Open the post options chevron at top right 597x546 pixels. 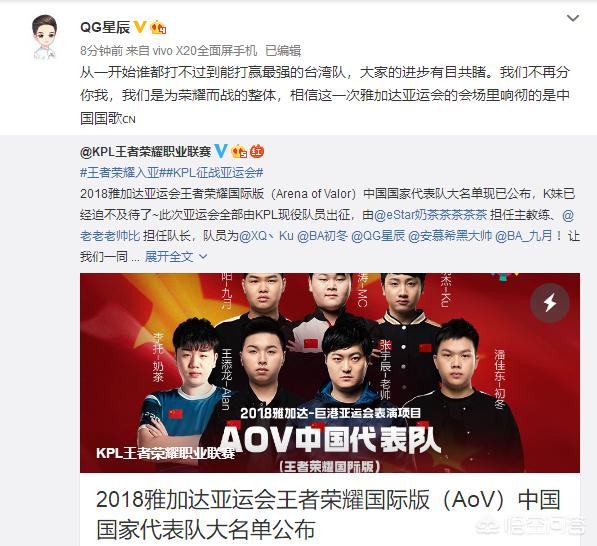pos(573,18)
